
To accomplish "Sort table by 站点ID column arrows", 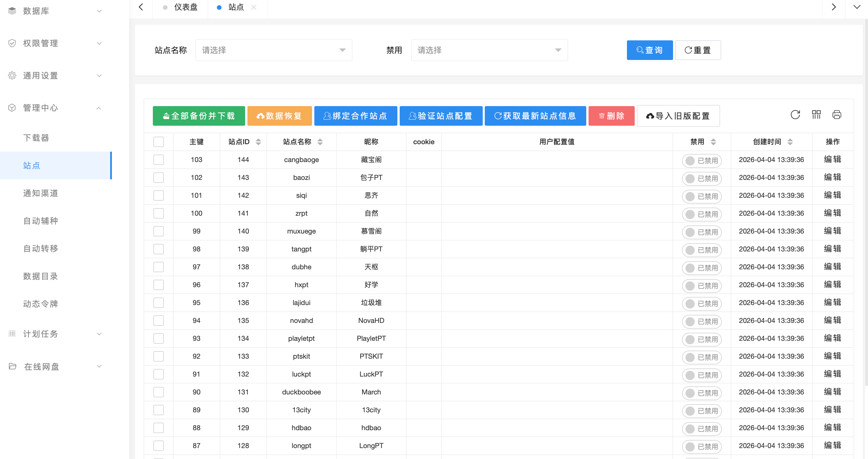I will click(x=258, y=142).
